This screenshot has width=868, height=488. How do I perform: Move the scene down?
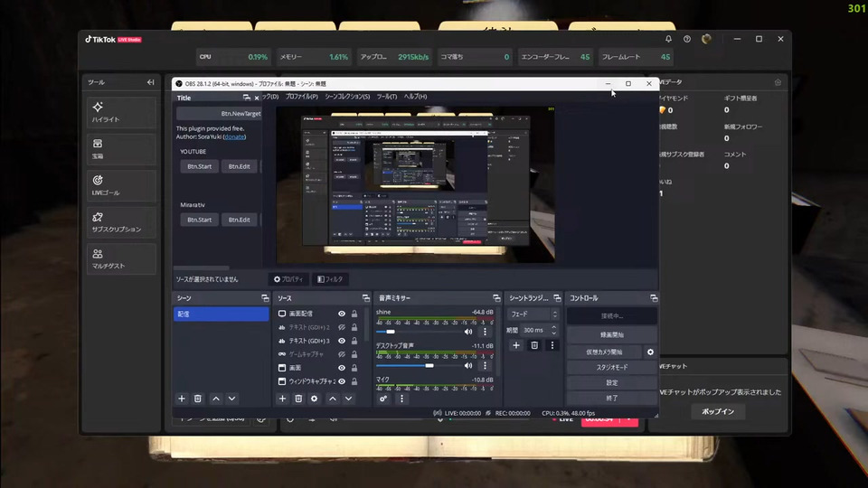point(232,399)
